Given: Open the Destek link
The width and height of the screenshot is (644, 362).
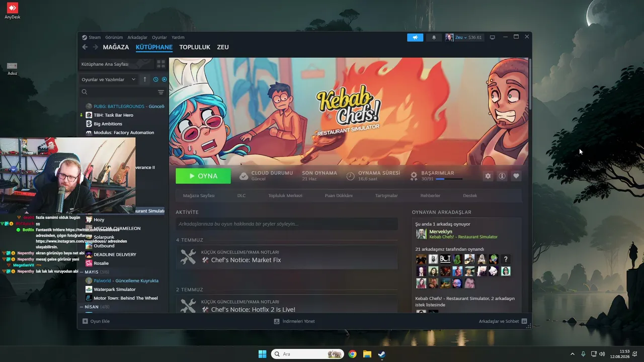Looking at the screenshot, I should click(x=470, y=196).
